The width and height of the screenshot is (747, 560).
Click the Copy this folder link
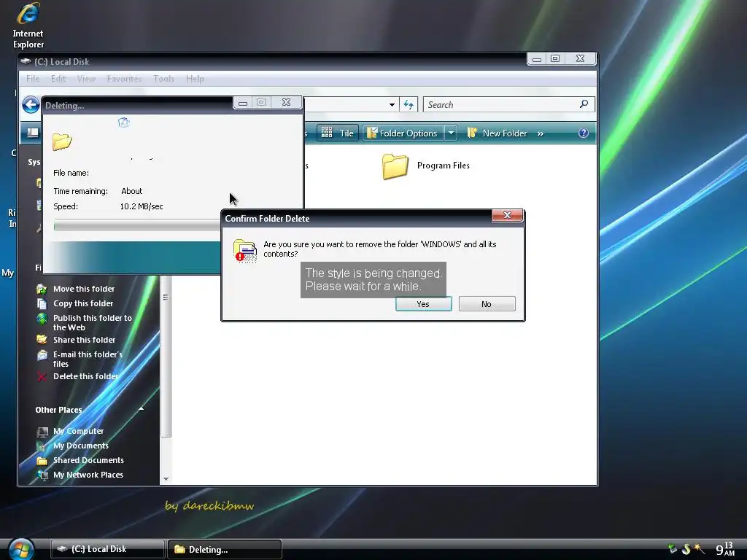83,304
